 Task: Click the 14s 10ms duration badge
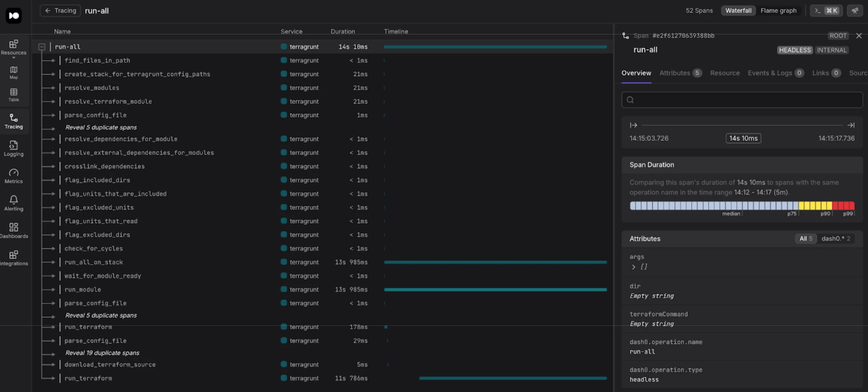(743, 138)
